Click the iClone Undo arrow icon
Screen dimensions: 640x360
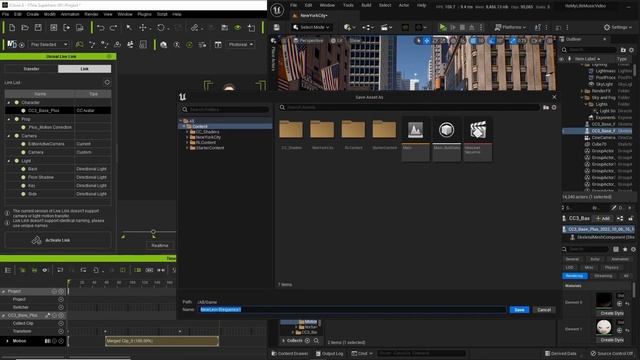click(x=100, y=27)
